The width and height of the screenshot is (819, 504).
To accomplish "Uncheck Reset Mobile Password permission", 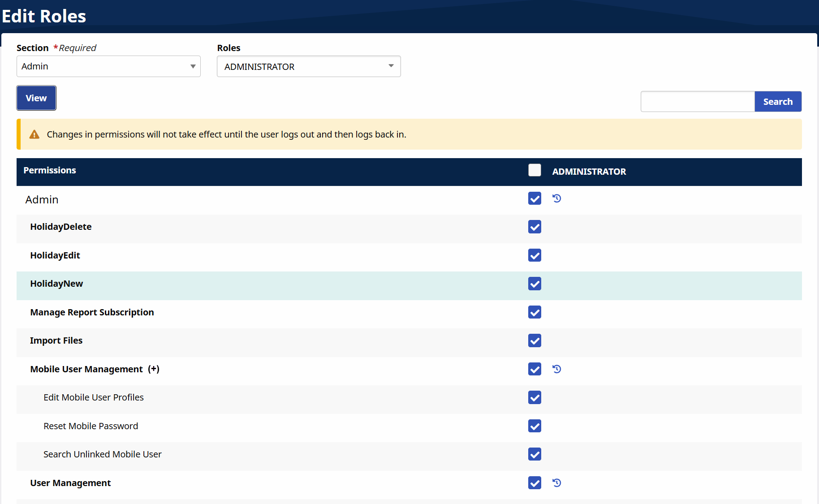I will tap(535, 426).
